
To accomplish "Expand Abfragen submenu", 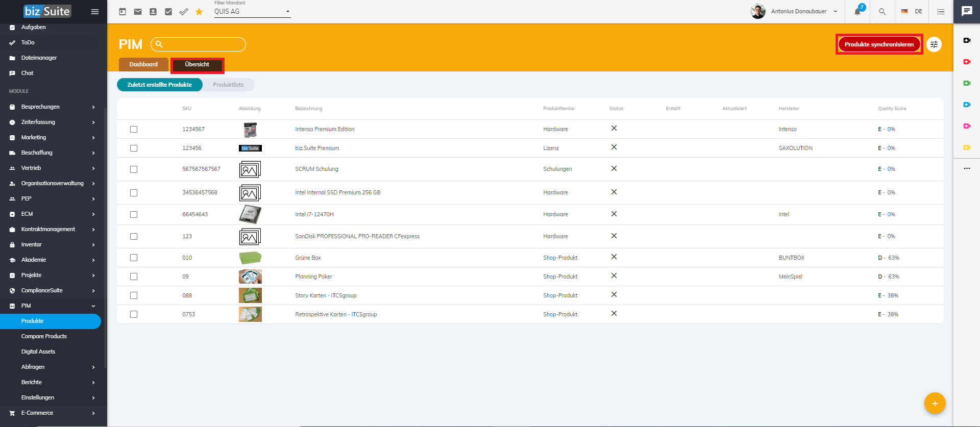I will point(54,367).
